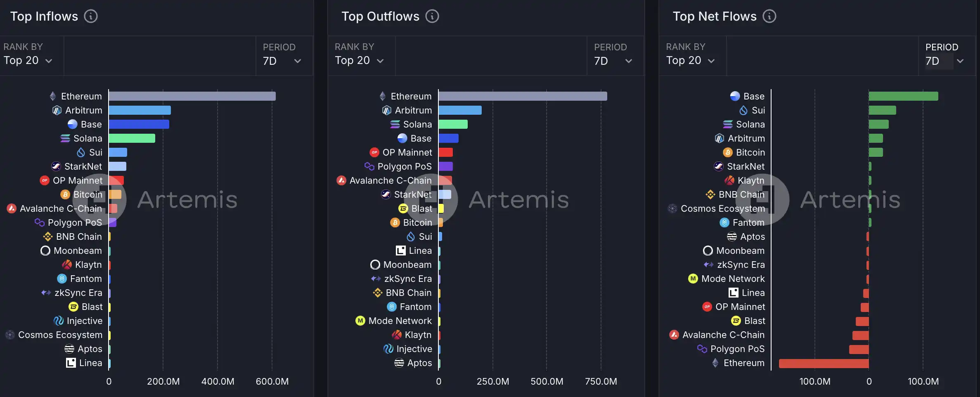Expand Rank By selector in Top Net Flows
The width and height of the screenshot is (980, 397).
coord(690,61)
